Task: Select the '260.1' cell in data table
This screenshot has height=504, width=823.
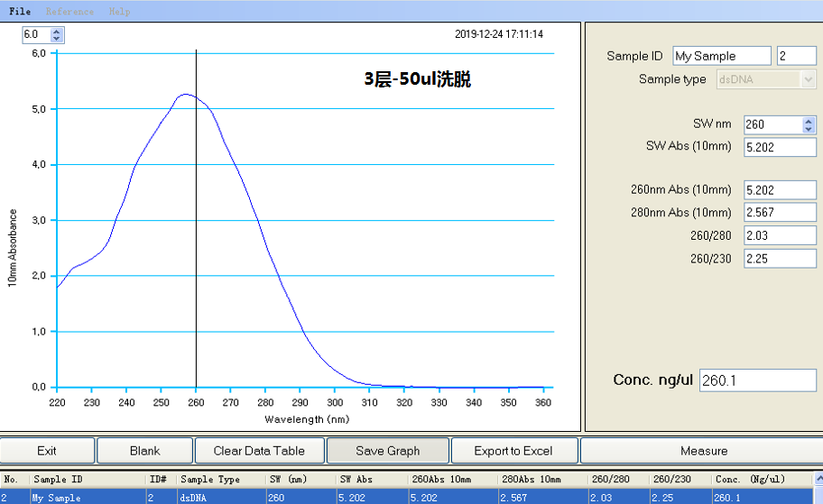Action: 763,498
